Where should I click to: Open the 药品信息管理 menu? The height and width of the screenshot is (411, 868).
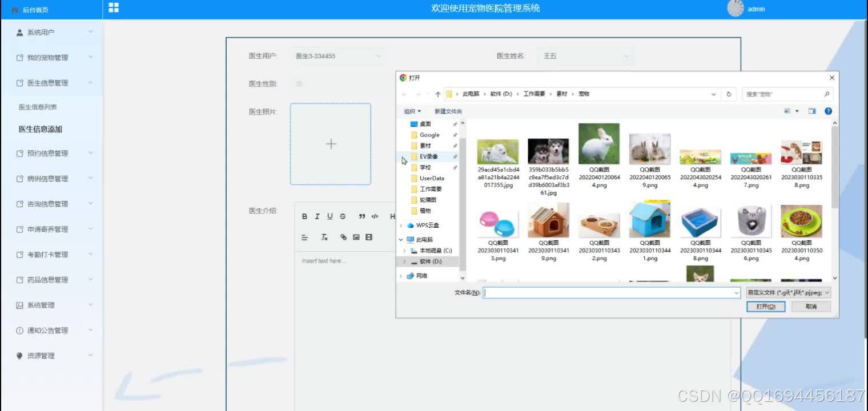point(51,280)
